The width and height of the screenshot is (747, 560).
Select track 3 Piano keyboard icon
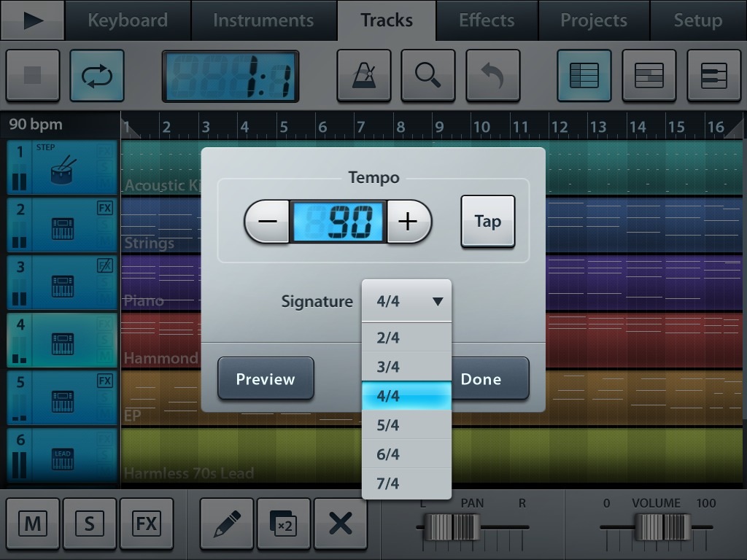pos(63,286)
